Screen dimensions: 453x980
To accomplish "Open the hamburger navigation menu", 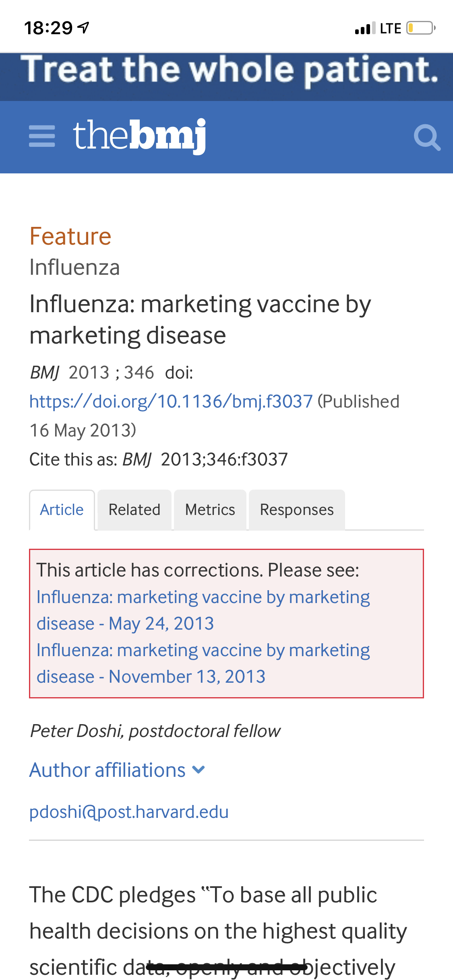I will [42, 136].
